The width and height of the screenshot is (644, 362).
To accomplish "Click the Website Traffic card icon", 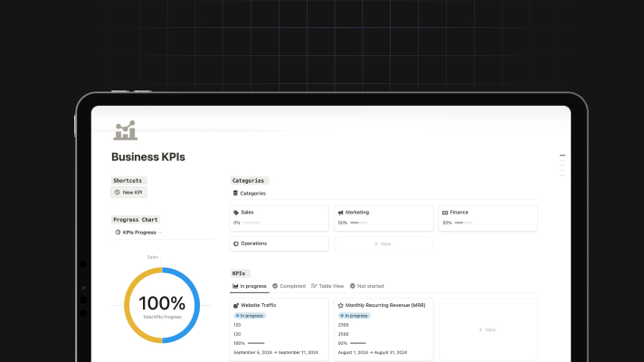I will tap(236, 305).
